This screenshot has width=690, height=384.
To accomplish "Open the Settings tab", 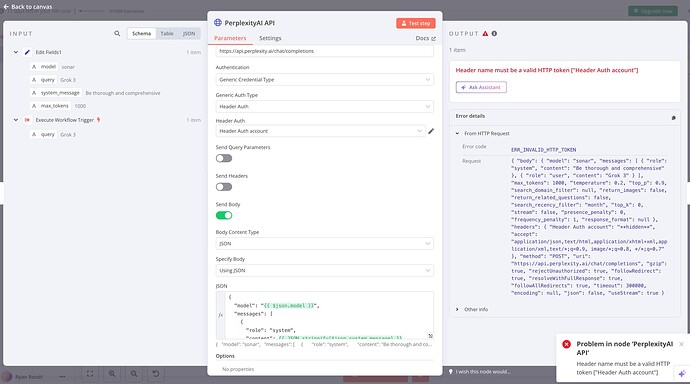I will coord(270,38).
